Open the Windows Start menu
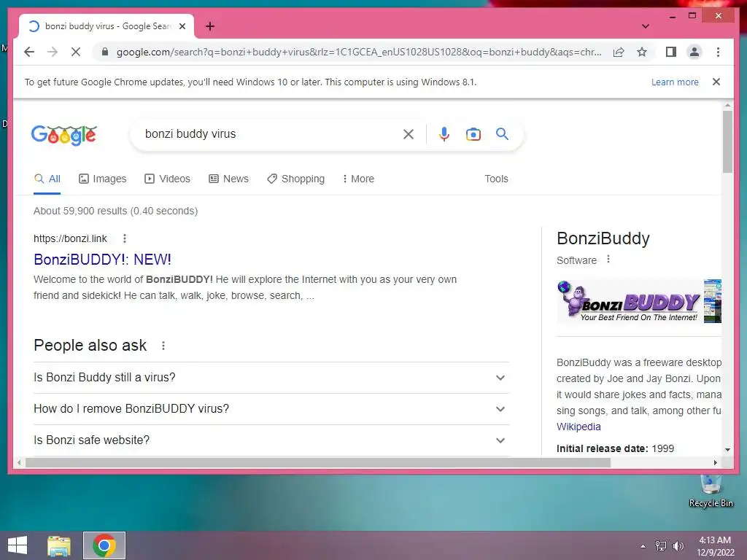 tap(18, 545)
